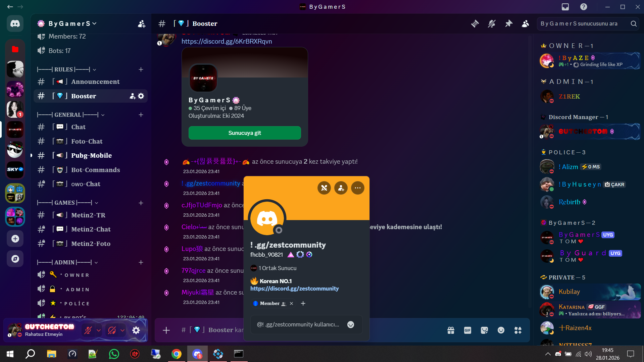The height and width of the screenshot is (362, 644).
Task: Add a channel to GAMES category
Action: click(x=141, y=203)
